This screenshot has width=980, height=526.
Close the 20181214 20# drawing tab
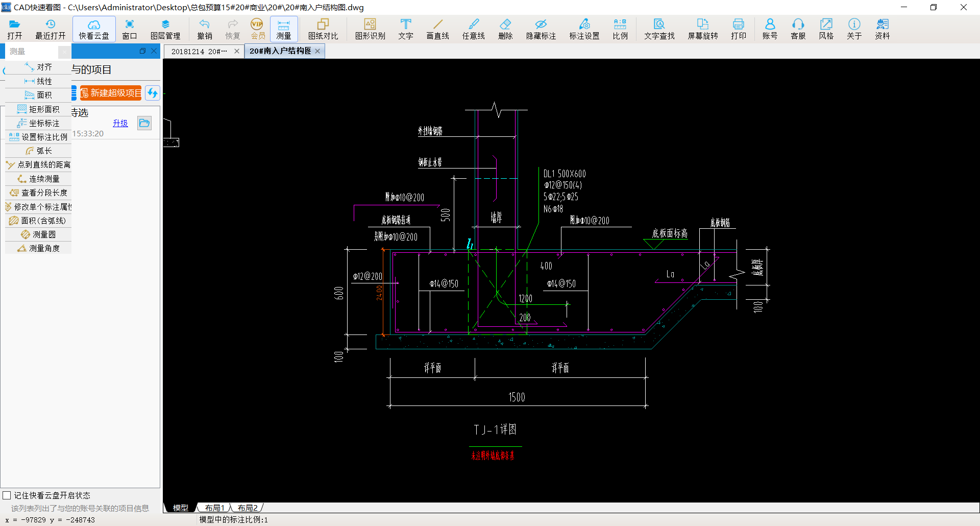coord(237,51)
